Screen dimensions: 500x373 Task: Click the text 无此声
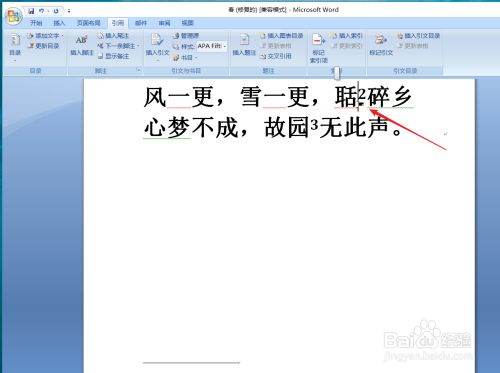point(354,128)
